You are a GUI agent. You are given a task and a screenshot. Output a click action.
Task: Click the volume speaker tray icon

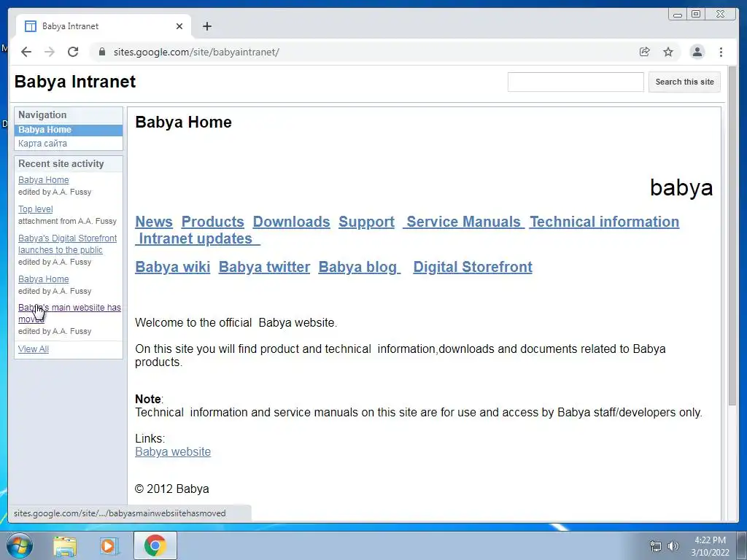click(x=673, y=547)
